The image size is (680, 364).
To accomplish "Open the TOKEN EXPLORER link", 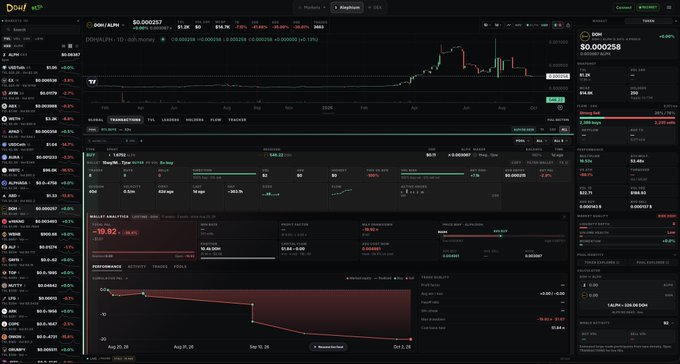I will pos(602,262).
